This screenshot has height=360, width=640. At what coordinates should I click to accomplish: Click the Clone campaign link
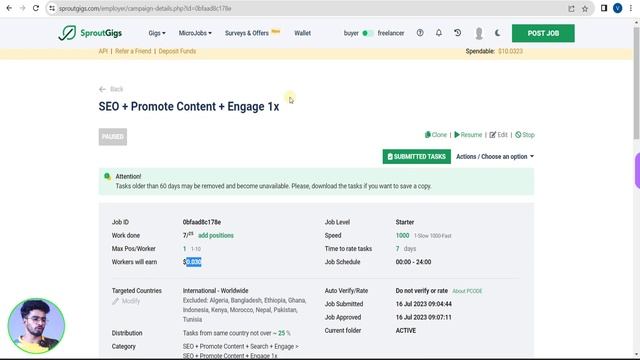pyautogui.click(x=436, y=135)
